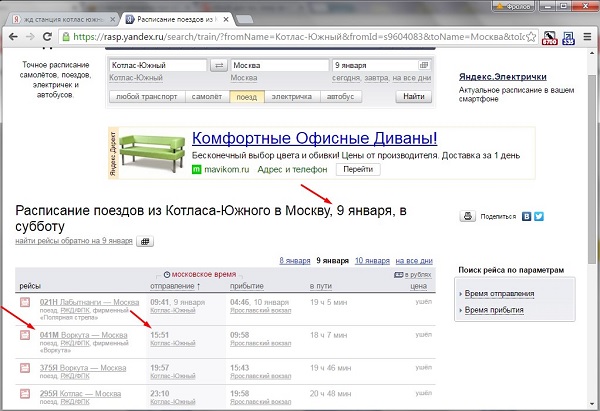Go back using browser back arrow
Screen dimensions: 600x411
click(x=13, y=37)
